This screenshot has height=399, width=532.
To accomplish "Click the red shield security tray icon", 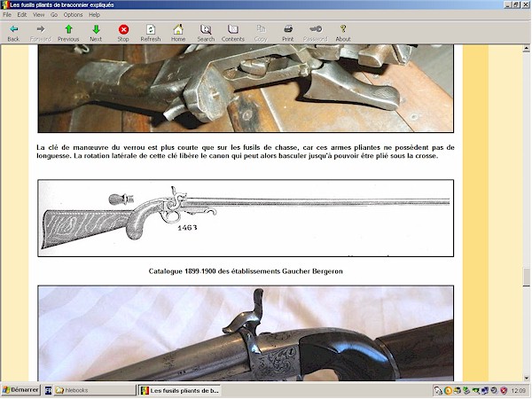I will tap(504, 390).
